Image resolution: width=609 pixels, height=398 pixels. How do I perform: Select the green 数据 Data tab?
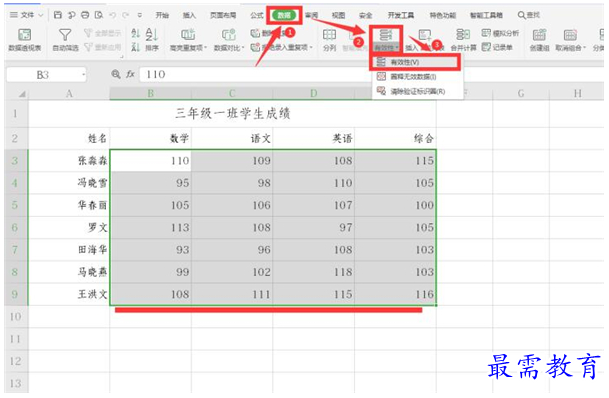coord(284,15)
